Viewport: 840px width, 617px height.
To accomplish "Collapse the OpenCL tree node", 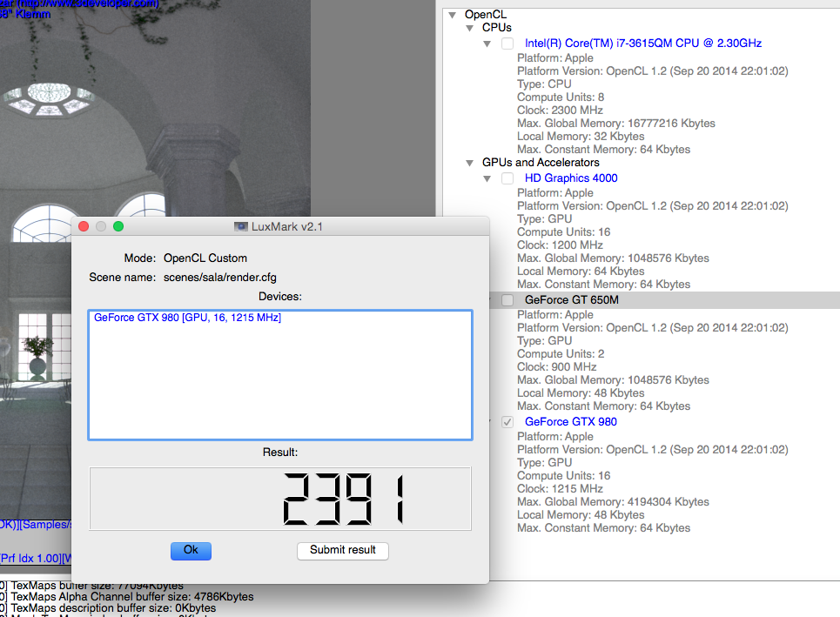I will point(453,15).
